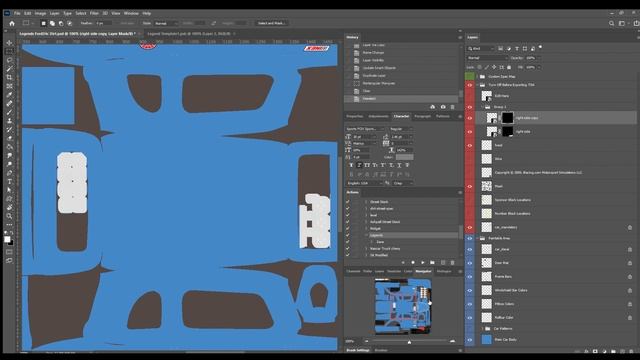Open the Window menu
640x360 pixels.
point(131,13)
